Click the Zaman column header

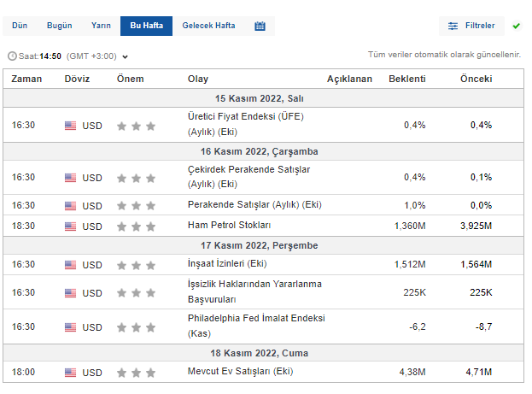pyautogui.click(x=26, y=79)
